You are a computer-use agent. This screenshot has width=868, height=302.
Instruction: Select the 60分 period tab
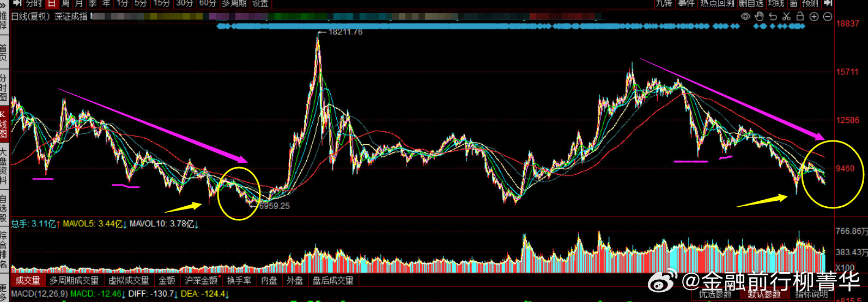pyautogui.click(x=208, y=3)
